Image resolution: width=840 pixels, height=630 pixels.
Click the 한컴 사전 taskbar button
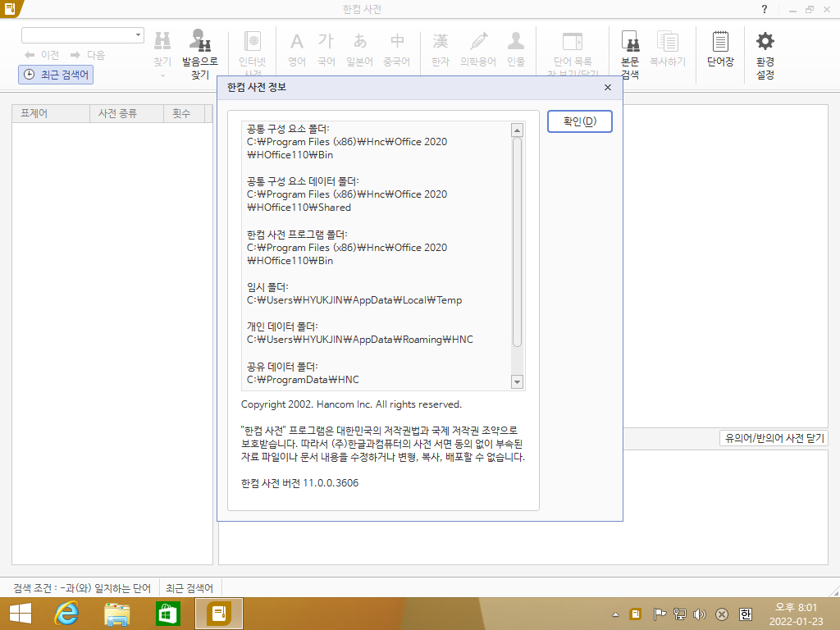click(x=218, y=614)
